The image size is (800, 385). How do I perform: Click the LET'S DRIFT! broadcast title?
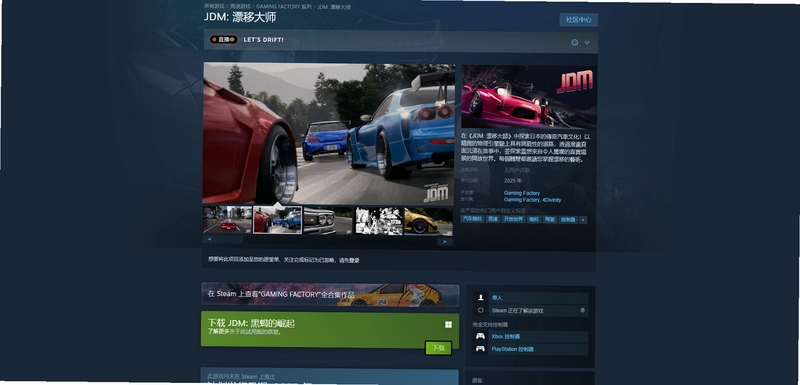(263, 40)
